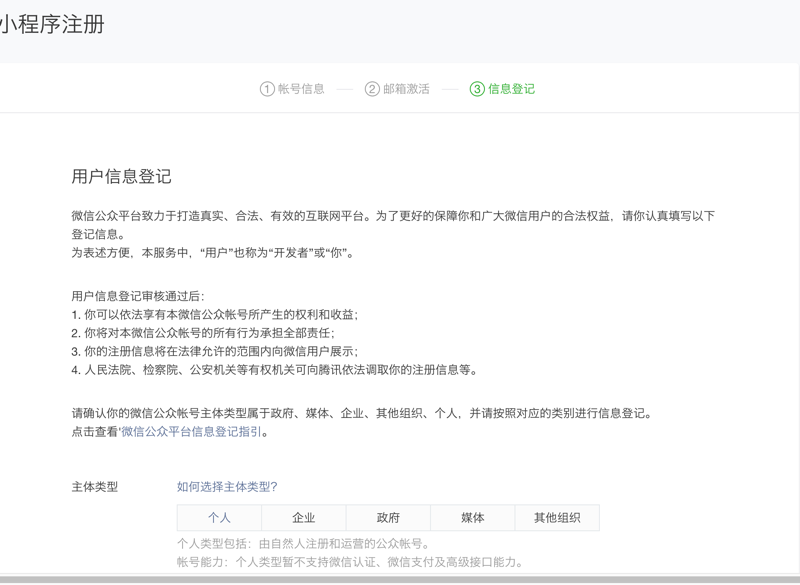Screen dimensions: 800x585
Task: Click the 请确认你的微信公众帐号主体类型 sentence
Action: pyautogui.click(x=362, y=413)
